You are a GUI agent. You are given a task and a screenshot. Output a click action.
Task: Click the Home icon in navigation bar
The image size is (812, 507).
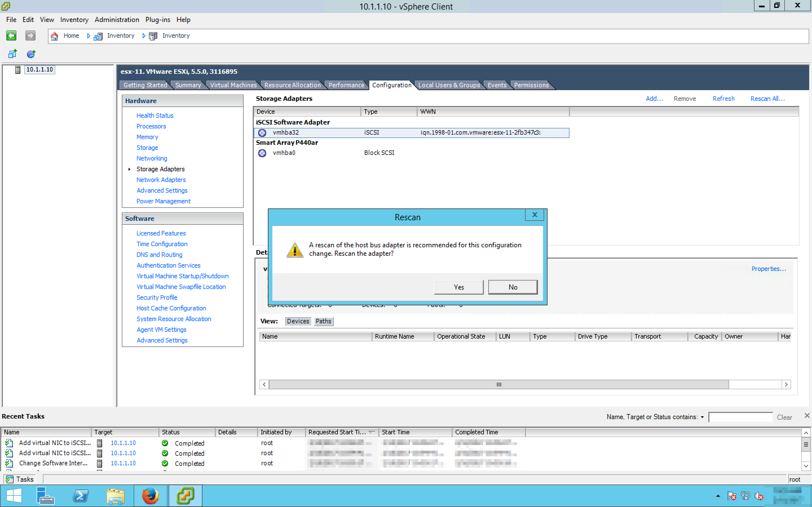(54, 36)
